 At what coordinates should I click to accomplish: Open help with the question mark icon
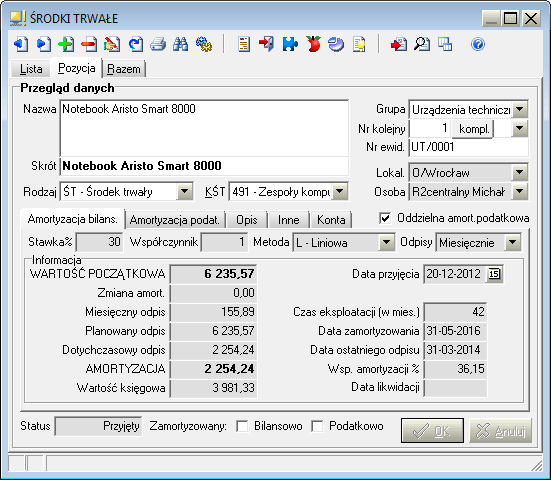(478, 45)
